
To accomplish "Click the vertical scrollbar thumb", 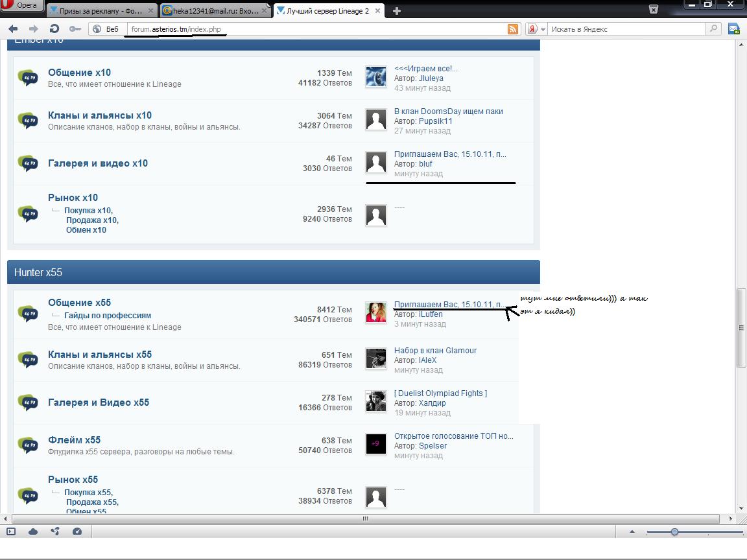I will (741, 327).
